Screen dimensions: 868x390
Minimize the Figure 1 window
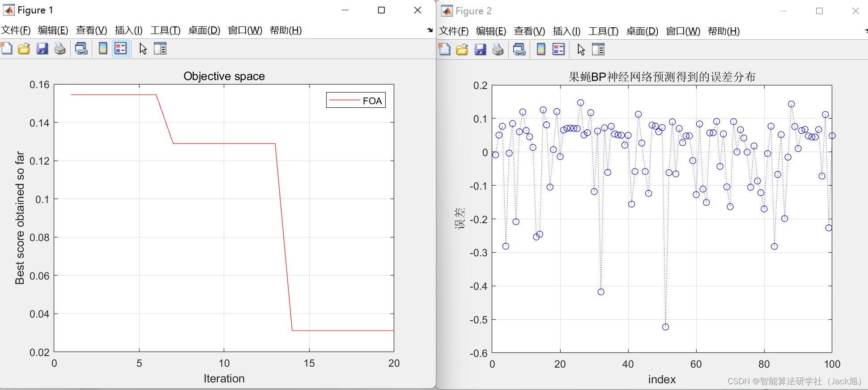click(x=345, y=10)
